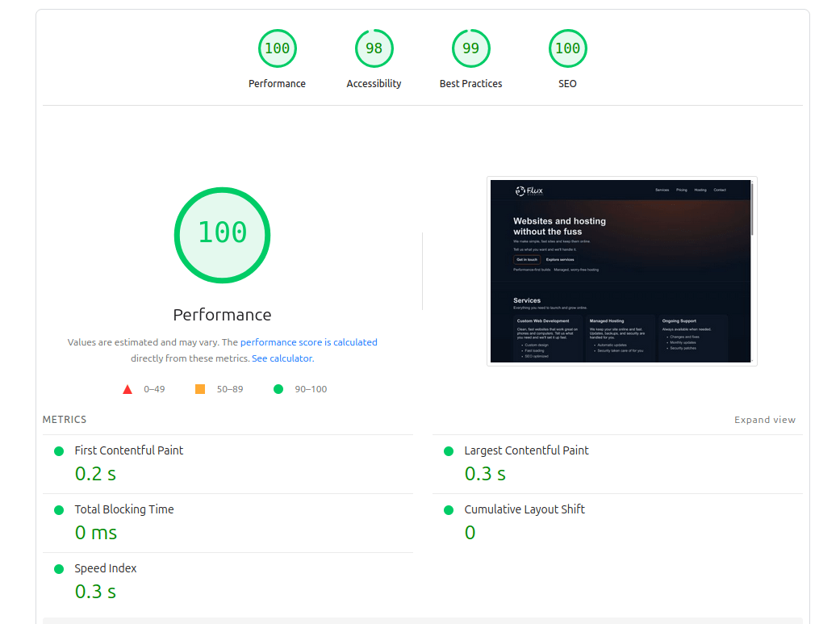Viewport: 840px width, 624px height.
Task: Open the SEO score gauge
Action: pyautogui.click(x=567, y=48)
